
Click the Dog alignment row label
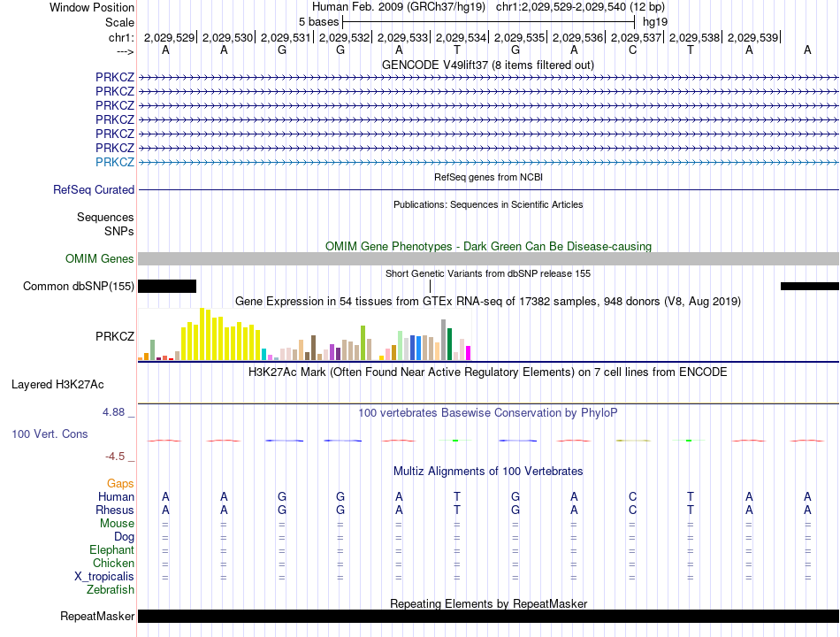point(124,537)
